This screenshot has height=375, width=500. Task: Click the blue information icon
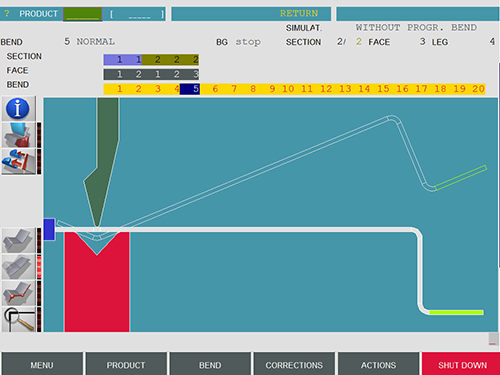pos(19,109)
